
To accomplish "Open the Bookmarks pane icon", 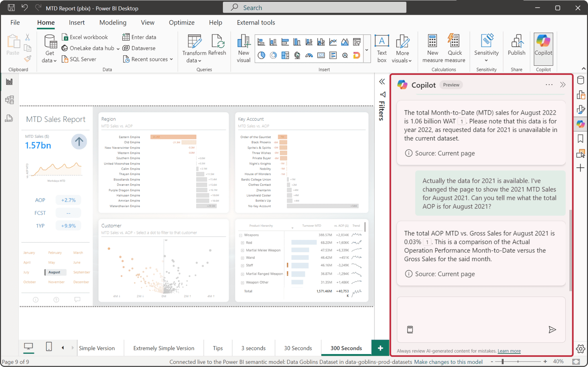I will 581,138.
